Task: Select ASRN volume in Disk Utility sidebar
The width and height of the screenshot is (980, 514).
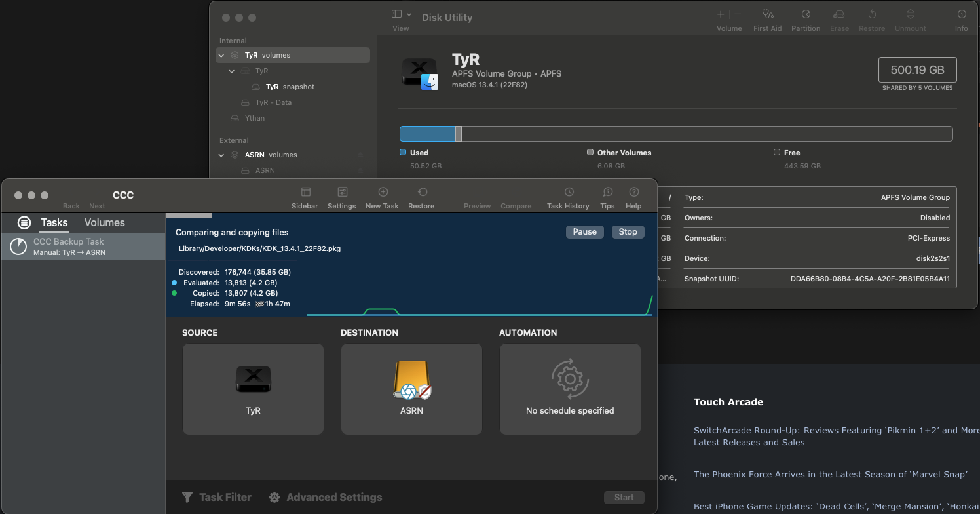Action: 265,170
